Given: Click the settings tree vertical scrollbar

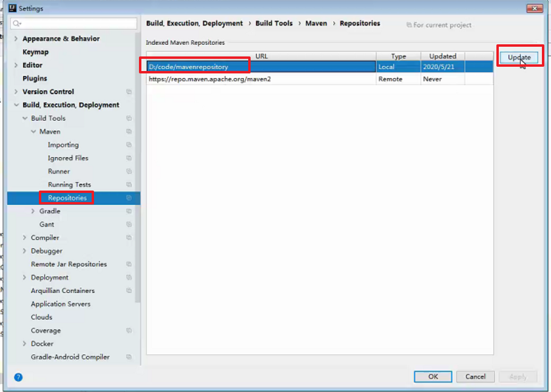Looking at the screenshot, I should pyautogui.click(x=138, y=168).
